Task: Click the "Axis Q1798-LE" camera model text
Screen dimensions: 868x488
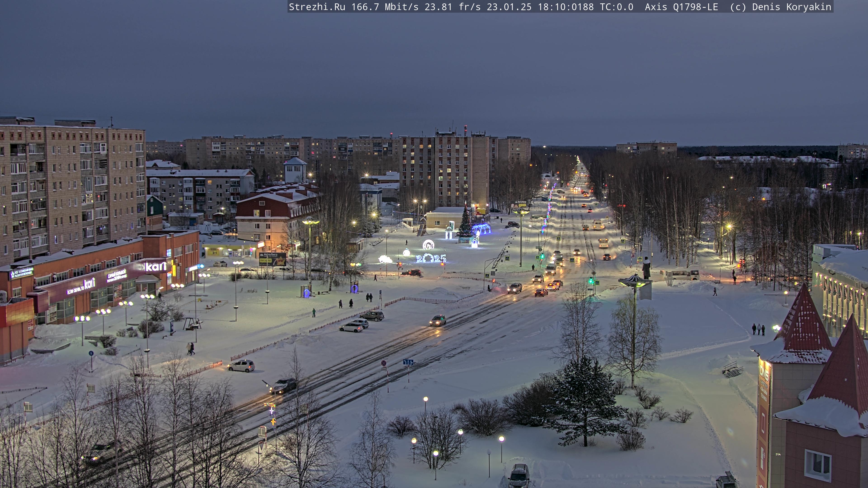Action: pos(681,7)
